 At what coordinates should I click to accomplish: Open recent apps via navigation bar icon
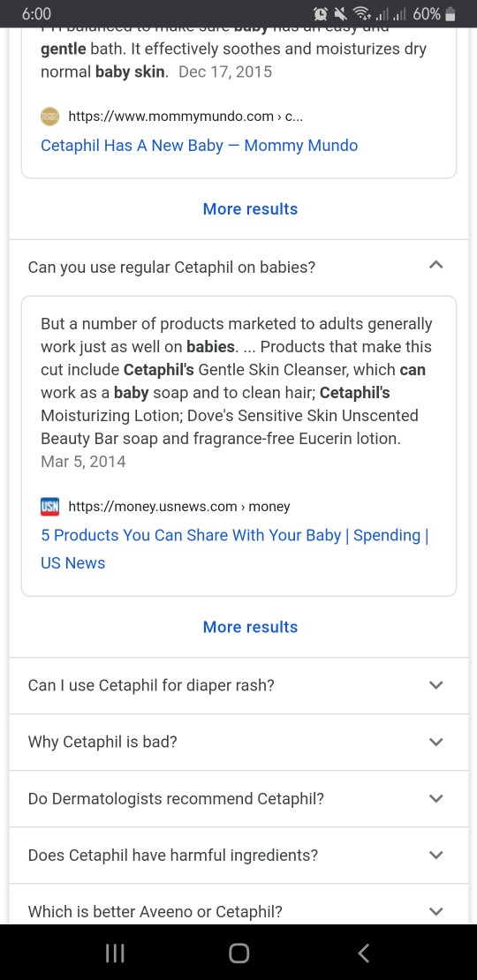[x=115, y=953]
